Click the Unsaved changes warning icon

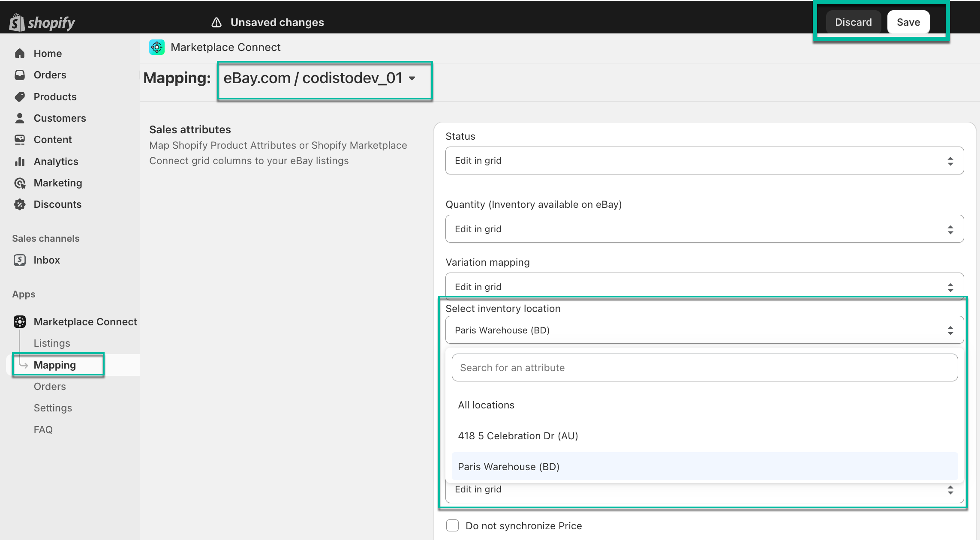216,22
